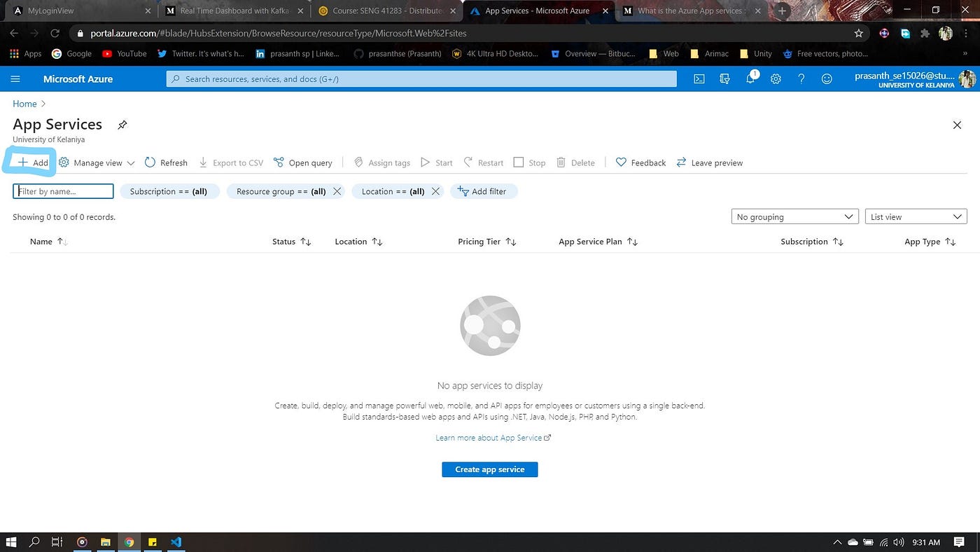980x552 pixels.
Task: Open portal settings gear
Action: (776, 79)
